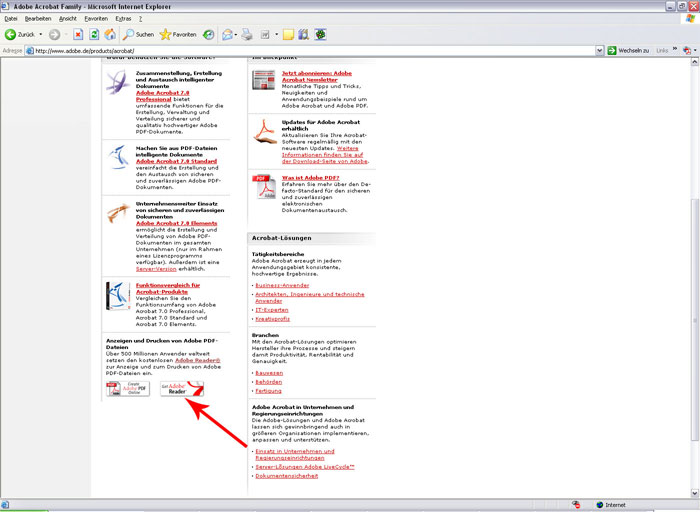
Task: Open Adobe Acrobat 7.0 Professional link
Action: [x=162, y=96]
